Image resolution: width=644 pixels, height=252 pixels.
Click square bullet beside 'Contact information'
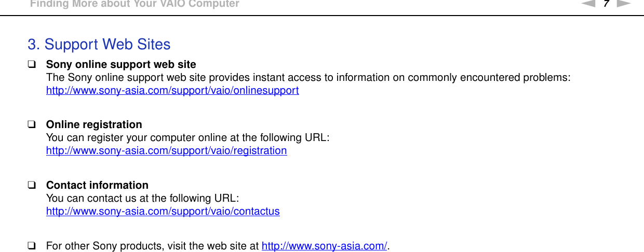(32, 186)
